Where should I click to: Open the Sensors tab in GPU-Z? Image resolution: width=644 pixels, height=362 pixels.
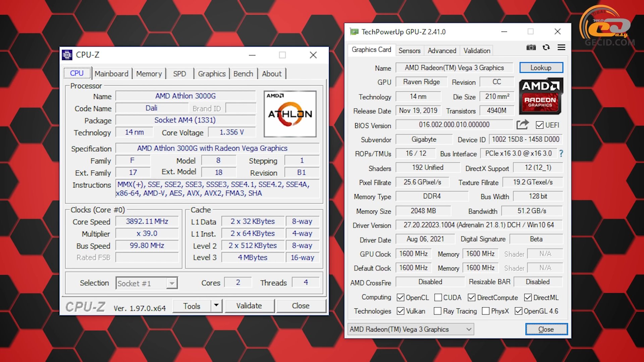pos(409,51)
